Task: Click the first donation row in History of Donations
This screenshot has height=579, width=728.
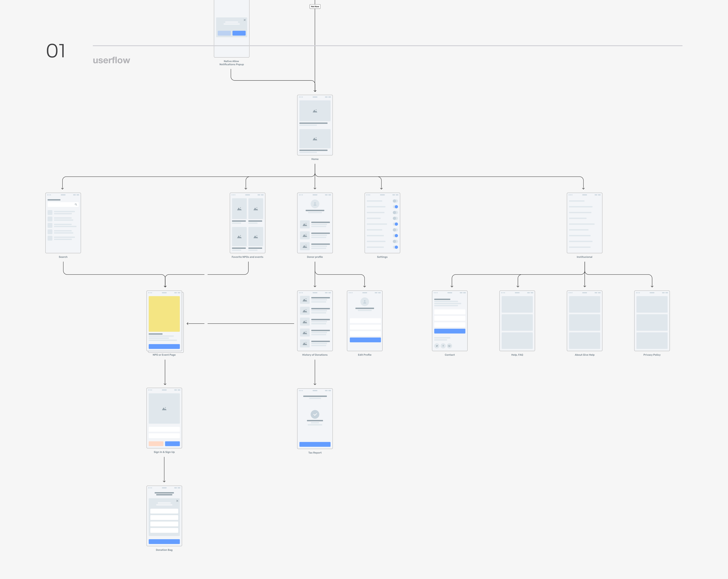Action: pos(315,300)
